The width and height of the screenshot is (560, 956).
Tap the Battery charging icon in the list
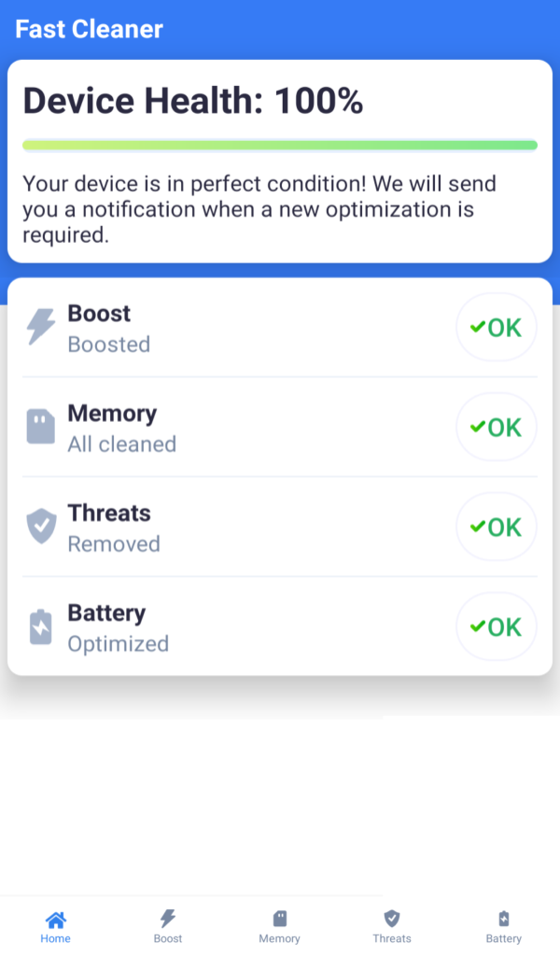[41, 626]
